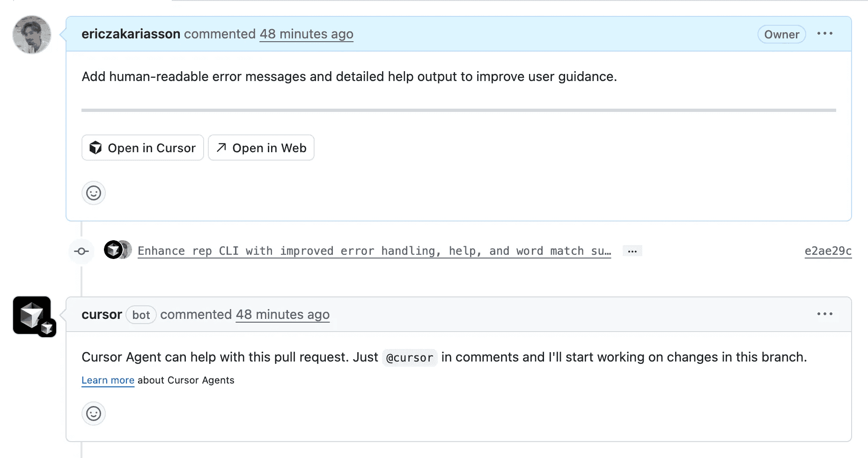The width and height of the screenshot is (868, 458).
Task: Click the Owner badge label
Action: tap(781, 35)
